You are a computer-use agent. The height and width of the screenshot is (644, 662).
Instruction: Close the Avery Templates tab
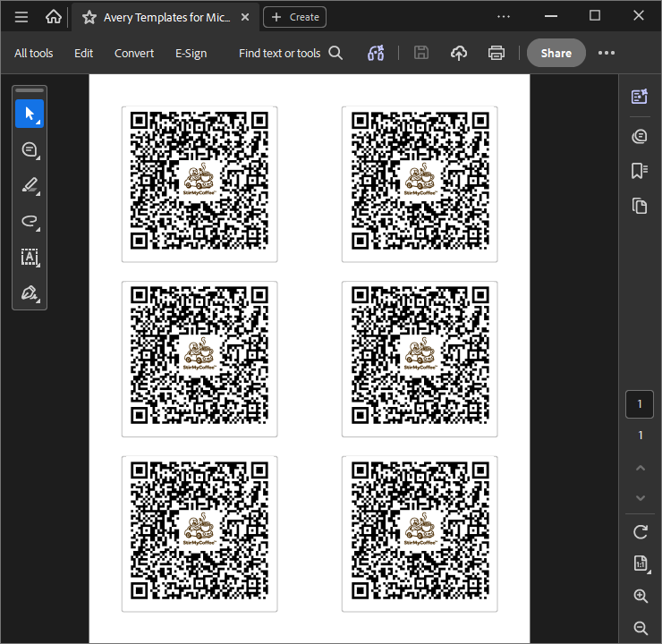(245, 17)
